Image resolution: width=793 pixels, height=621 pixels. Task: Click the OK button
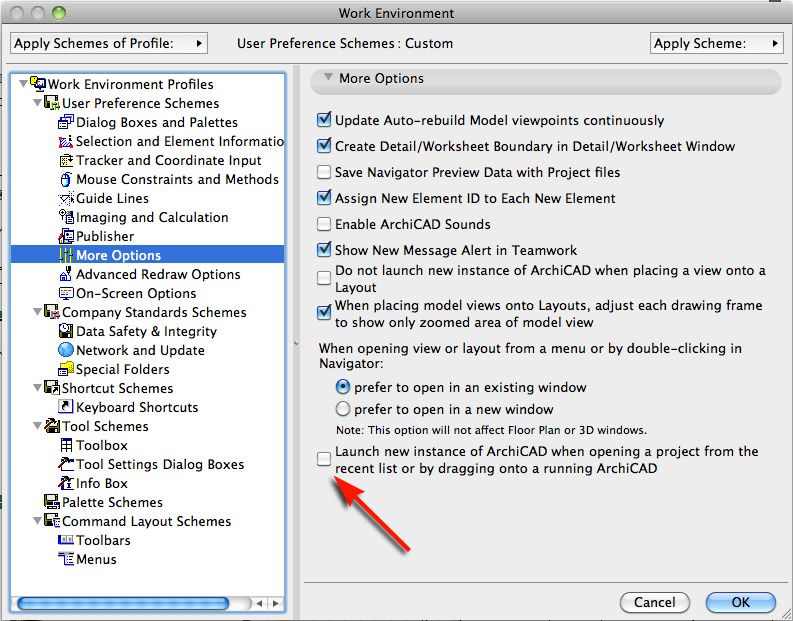(x=740, y=602)
